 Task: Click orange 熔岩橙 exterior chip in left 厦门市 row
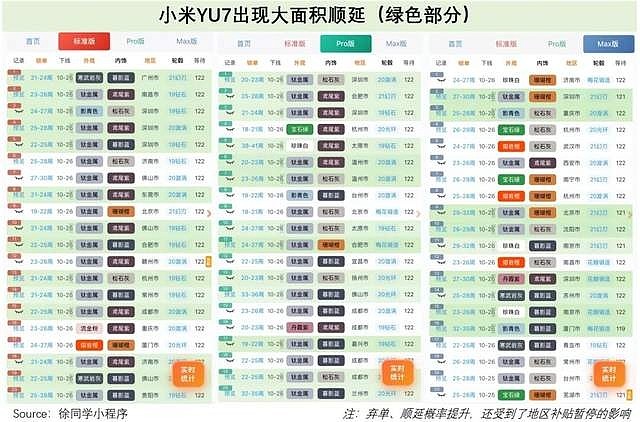[x=89, y=345]
